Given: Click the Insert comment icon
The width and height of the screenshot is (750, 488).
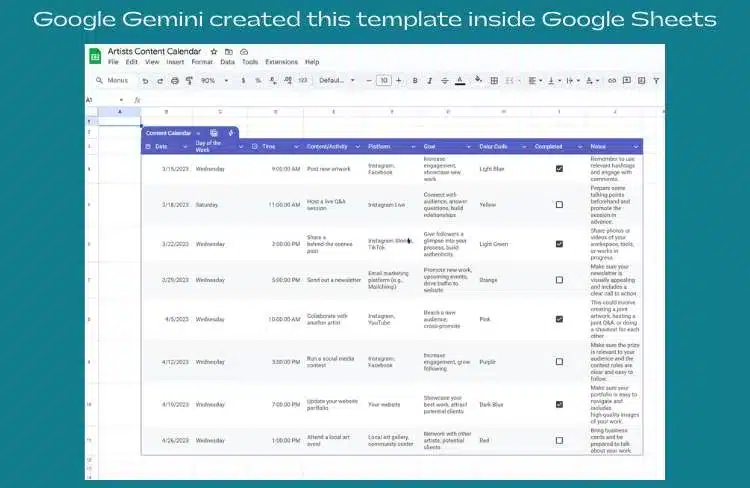Looking at the screenshot, I should 627,80.
